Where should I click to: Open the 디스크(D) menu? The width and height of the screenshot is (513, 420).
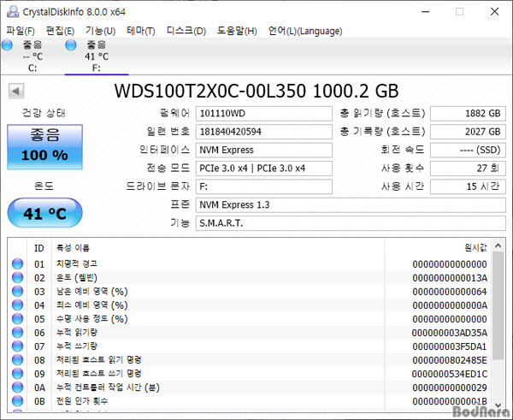(186, 31)
